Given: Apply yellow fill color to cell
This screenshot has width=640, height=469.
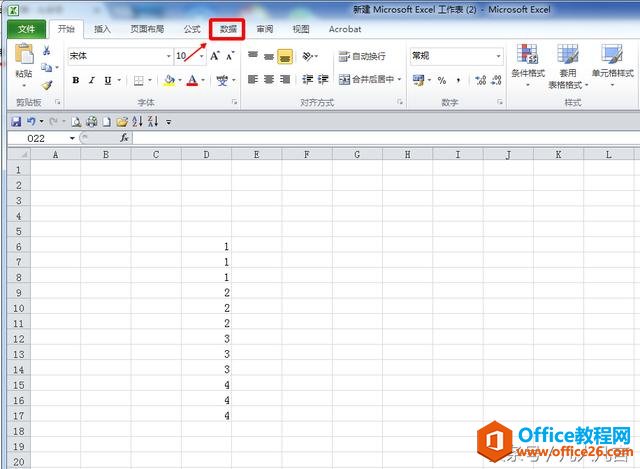Looking at the screenshot, I should pos(169,80).
